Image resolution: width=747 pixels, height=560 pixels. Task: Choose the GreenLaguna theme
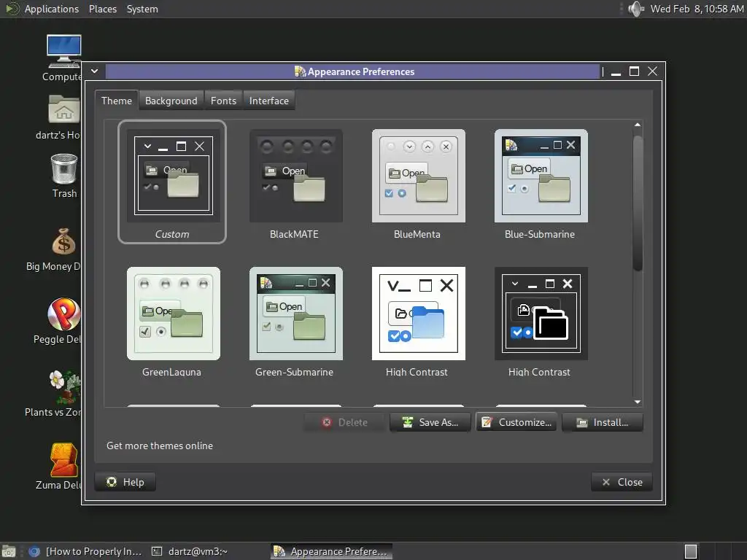point(173,314)
